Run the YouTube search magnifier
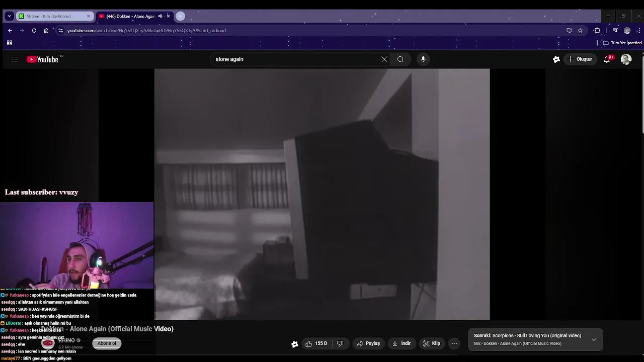The width and height of the screenshot is (644, 362). (x=400, y=59)
